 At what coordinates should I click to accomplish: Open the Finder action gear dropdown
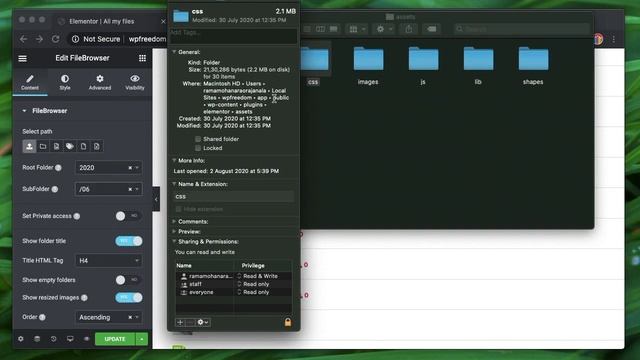[x=384, y=29]
